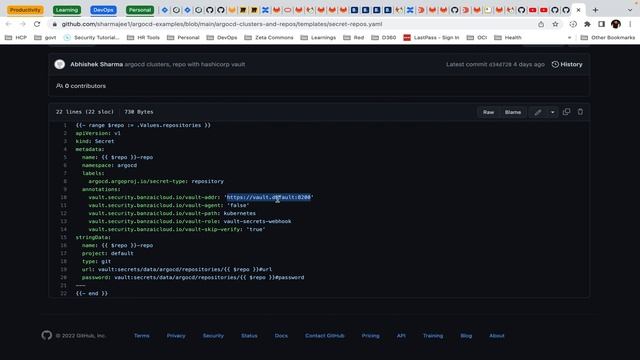
Task: Open the Health bookmarks folder
Action: point(508,38)
